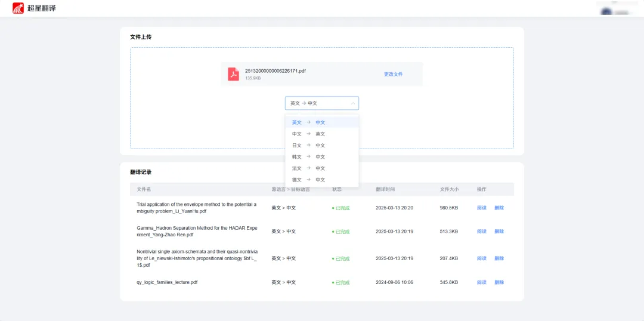The width and height of the screenshot is (644, 321).
Task: Choose 韩文 → 中文 from list
Action: pos(308,156)
